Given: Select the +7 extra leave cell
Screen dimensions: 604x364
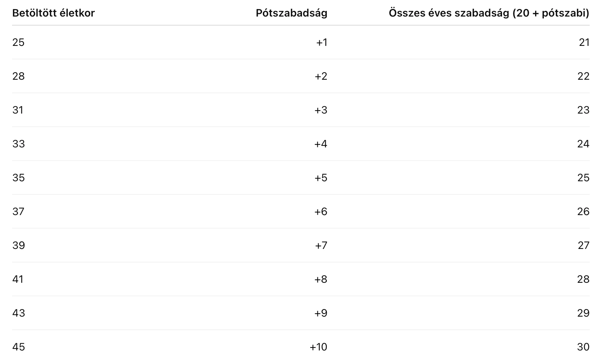Looking at the screenshot, I should (321, 246).
